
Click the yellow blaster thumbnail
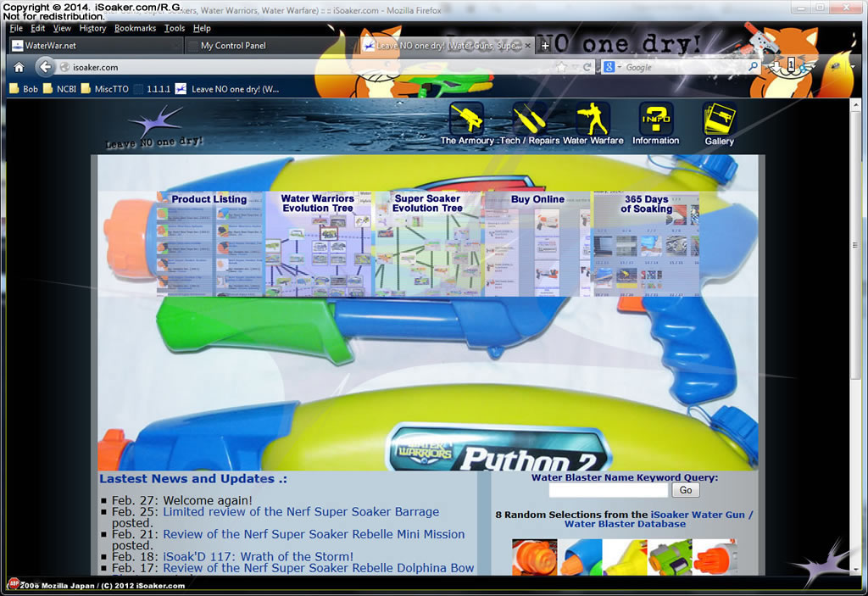click(x=625, y=557)
